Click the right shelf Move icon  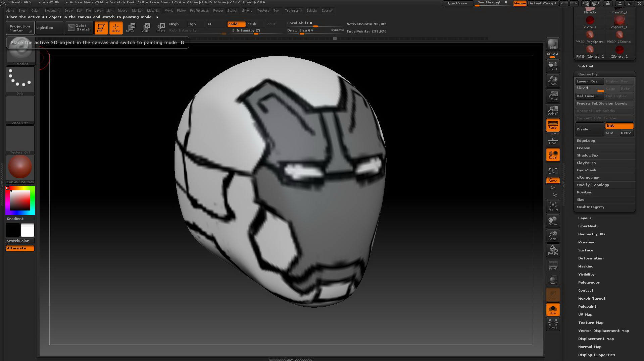[x=553, y=221]
